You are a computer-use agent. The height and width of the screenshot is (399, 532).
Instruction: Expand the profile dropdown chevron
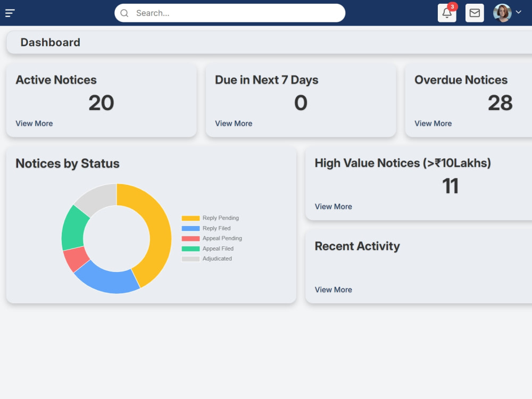(x=518, y=12)
